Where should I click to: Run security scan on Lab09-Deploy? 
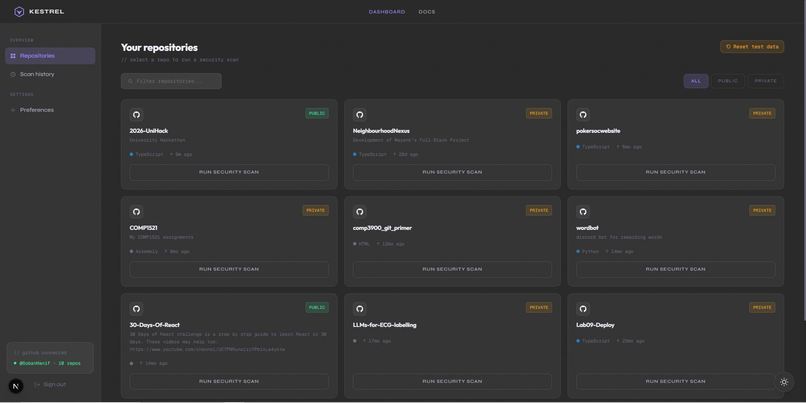tap(675, 381)
